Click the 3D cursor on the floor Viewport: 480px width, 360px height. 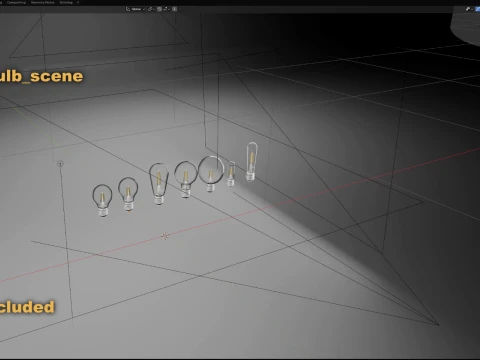(165, 236)
